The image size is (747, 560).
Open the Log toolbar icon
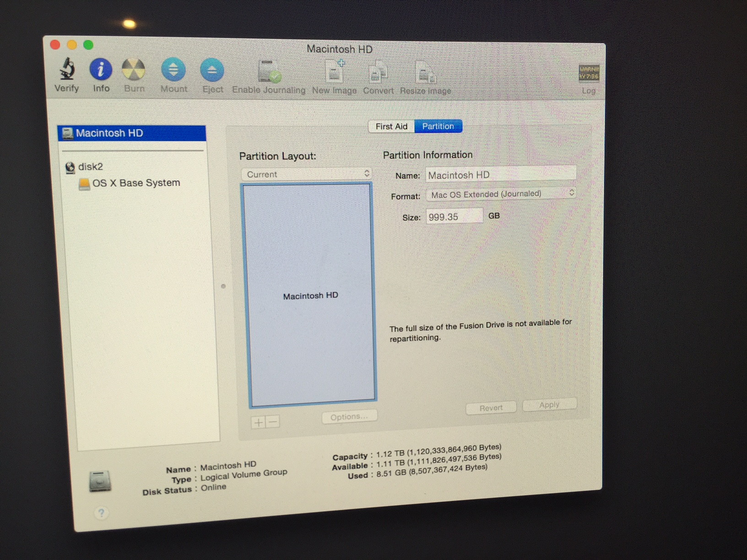[589, 73]
